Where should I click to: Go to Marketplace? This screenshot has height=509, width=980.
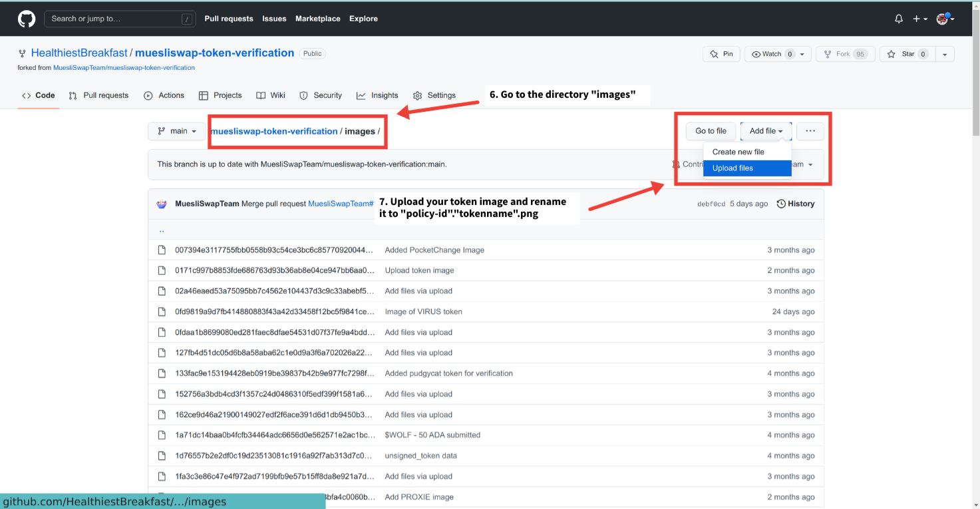click(318, 19)
